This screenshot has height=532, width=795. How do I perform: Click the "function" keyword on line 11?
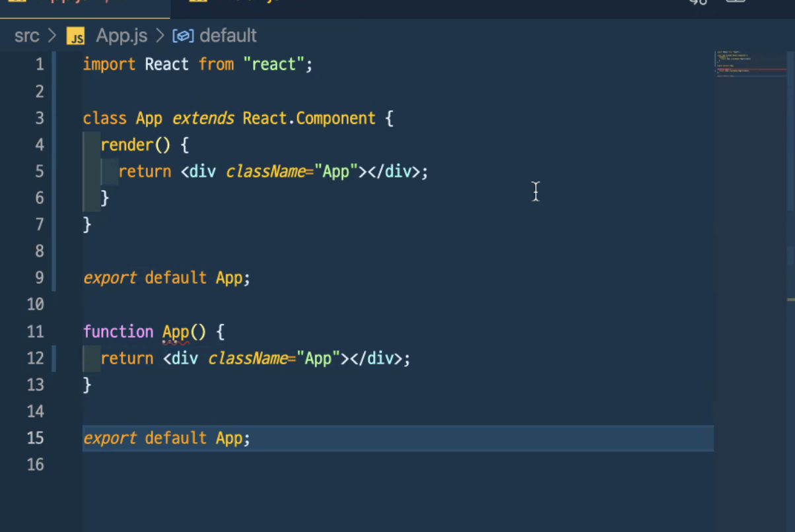click(118, 331)
